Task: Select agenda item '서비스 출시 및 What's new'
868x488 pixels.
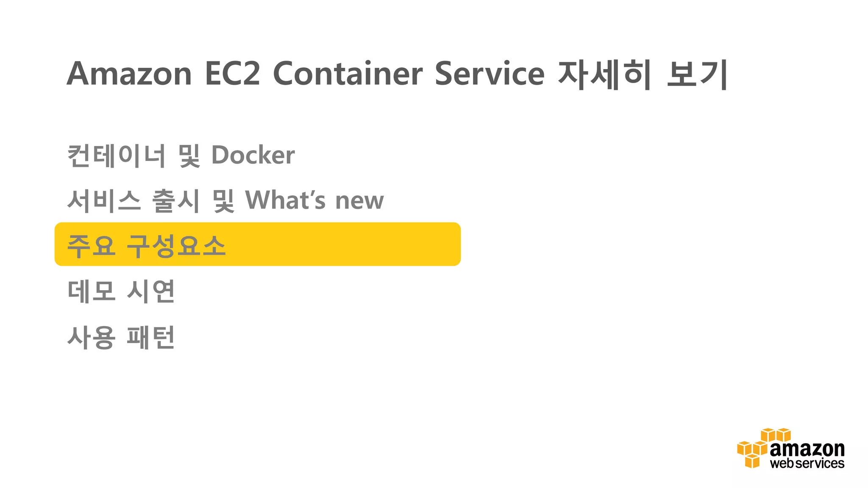Action: [x=225, y=200]
